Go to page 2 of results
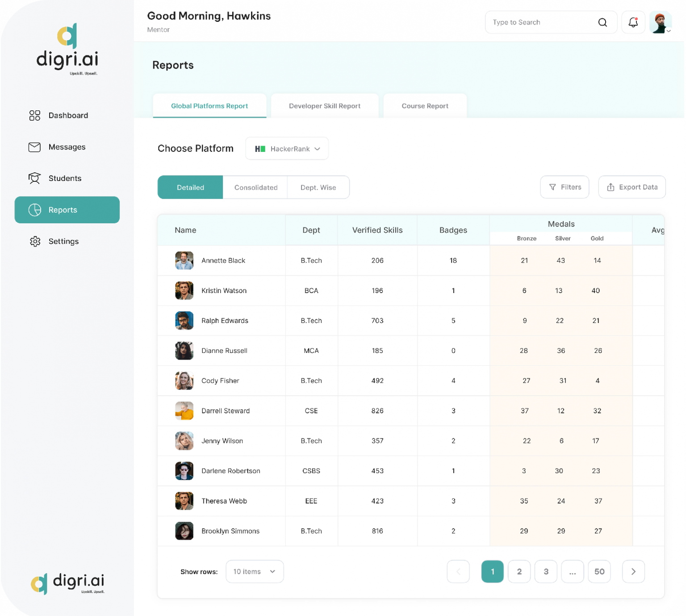686x616 pixels. pyautogui.click(x=519, y=572)
